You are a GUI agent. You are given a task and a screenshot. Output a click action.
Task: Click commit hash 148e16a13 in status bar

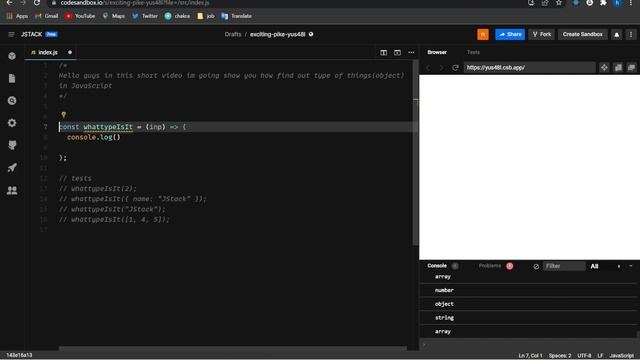(x=19, y=355)
